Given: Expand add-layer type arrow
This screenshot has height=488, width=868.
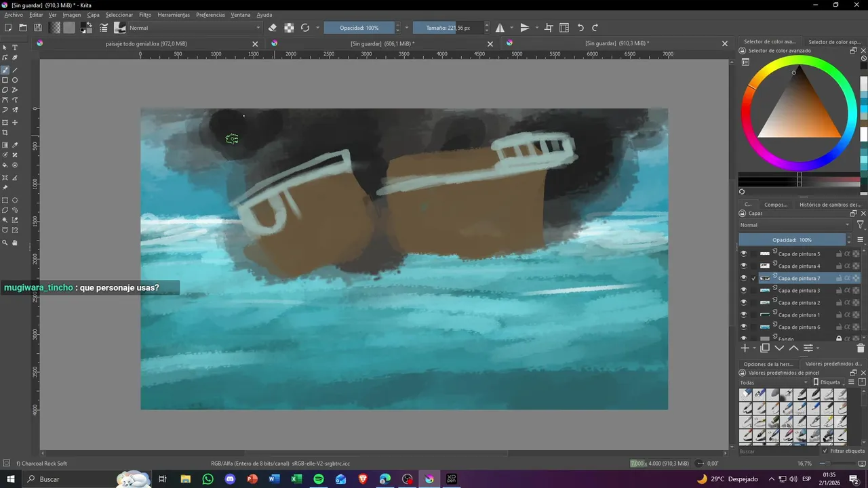Looking at the screenshot, I should click(754, 348).
